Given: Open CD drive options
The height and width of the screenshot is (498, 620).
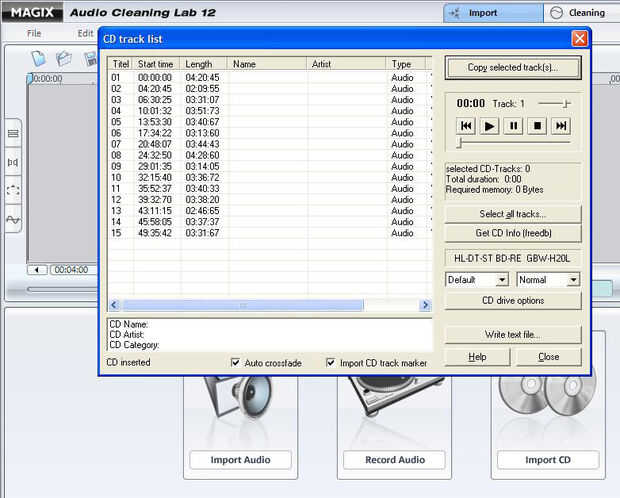Looking at the screenshot, I should point(513,301).
